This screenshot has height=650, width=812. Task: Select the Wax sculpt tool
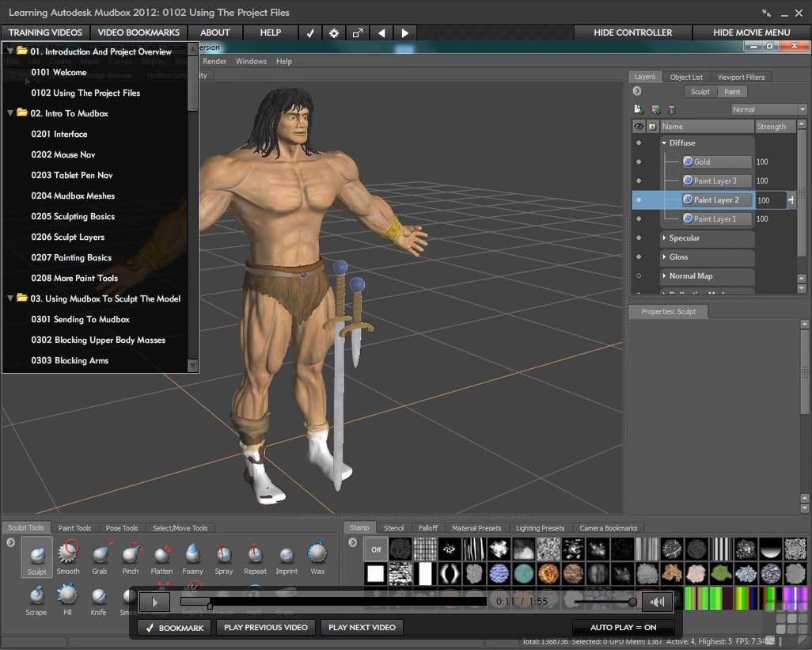pos(317,557)
